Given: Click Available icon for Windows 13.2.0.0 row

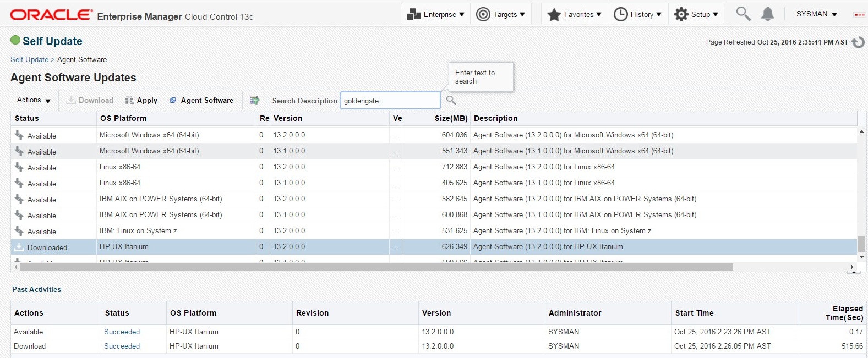Looking at the screenshot, I should 19,135.
